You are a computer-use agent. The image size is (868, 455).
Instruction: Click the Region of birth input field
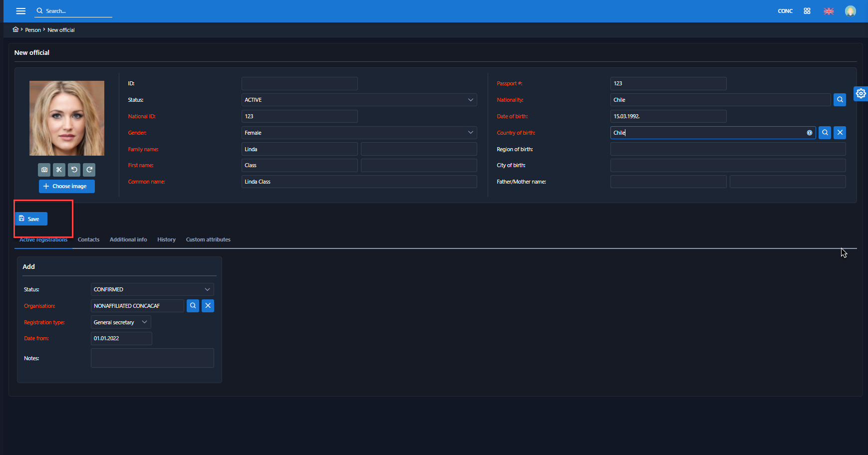[728, 149]
